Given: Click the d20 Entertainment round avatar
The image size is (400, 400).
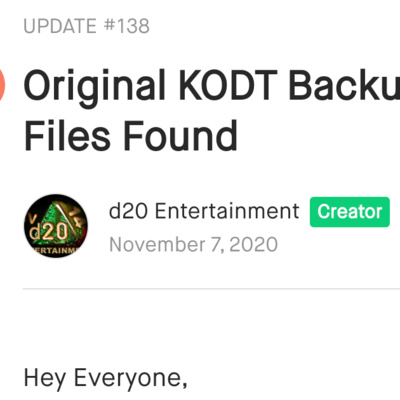Looking at the screenshot, I should [x=56, y=226].
